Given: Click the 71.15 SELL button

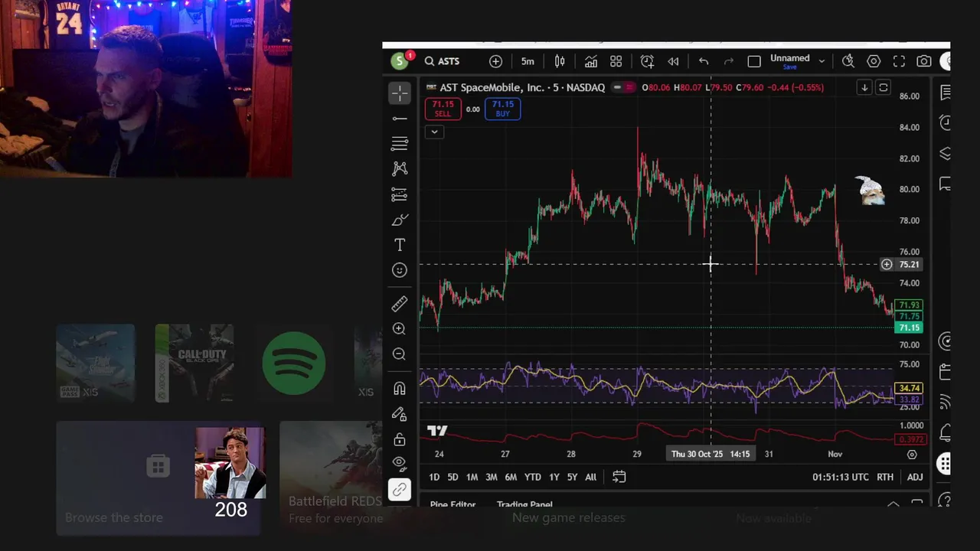Looking at the screenshot, I should coord(443,109).
